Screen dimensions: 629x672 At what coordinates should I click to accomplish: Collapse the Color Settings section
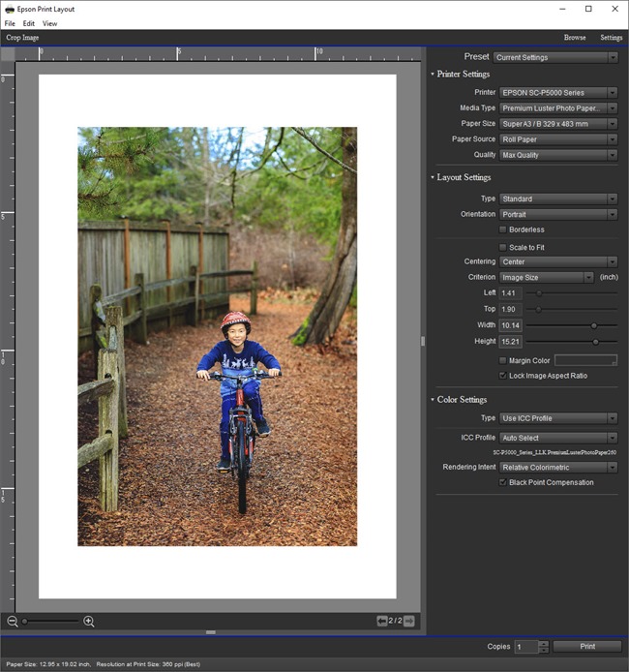point(433,400)
